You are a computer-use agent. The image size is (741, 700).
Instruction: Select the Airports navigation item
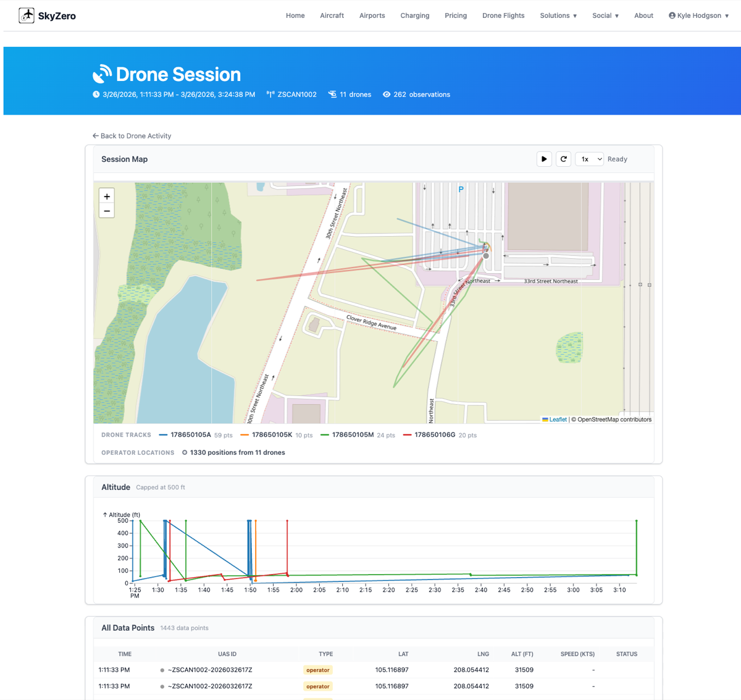372,15
